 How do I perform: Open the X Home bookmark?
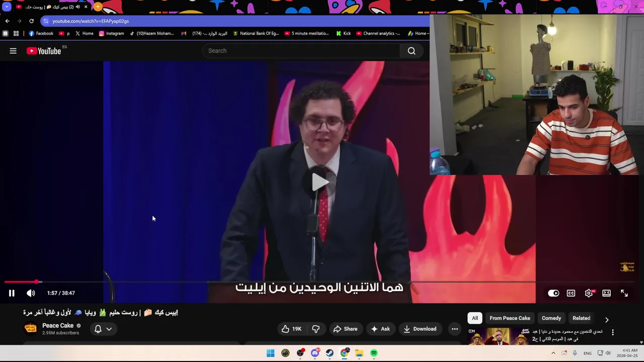85,34
